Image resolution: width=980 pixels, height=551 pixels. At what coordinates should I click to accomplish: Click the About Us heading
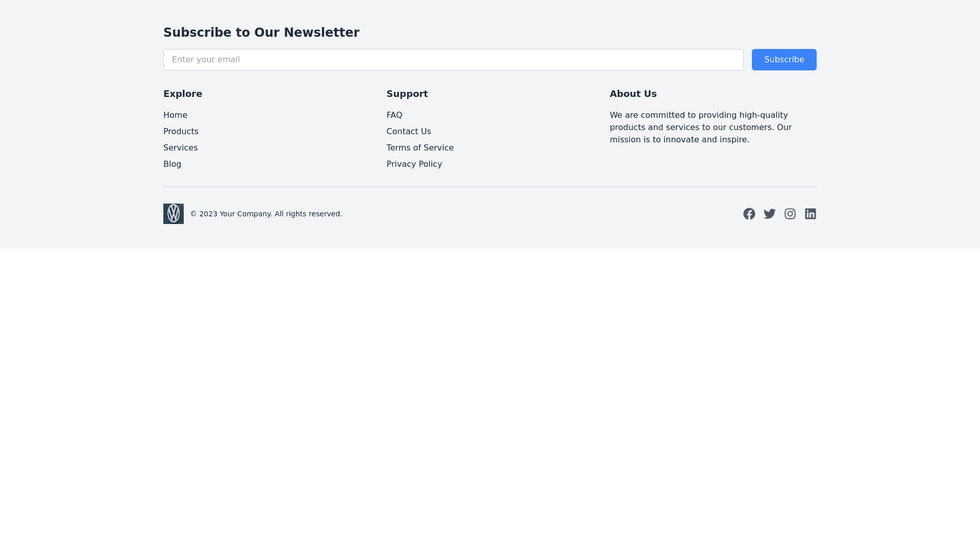(x=633, y=94)
